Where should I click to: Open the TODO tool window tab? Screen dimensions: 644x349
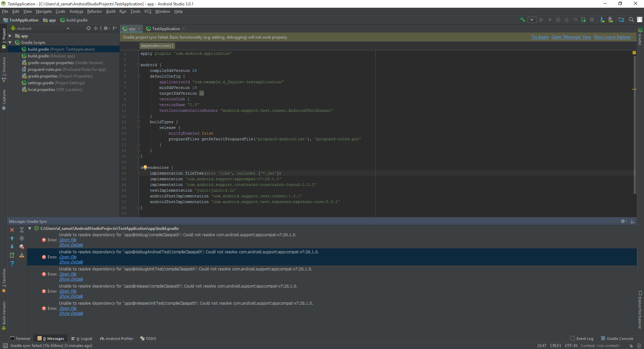[x=148, y=339]
